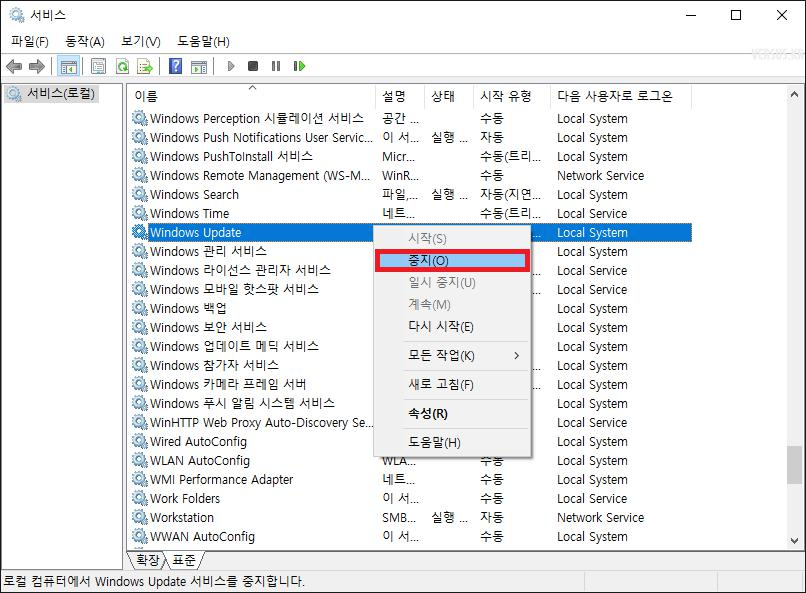806x593 pixels.
Task: Sort by the 이름 column header
Action: click(x=252, y=96)
